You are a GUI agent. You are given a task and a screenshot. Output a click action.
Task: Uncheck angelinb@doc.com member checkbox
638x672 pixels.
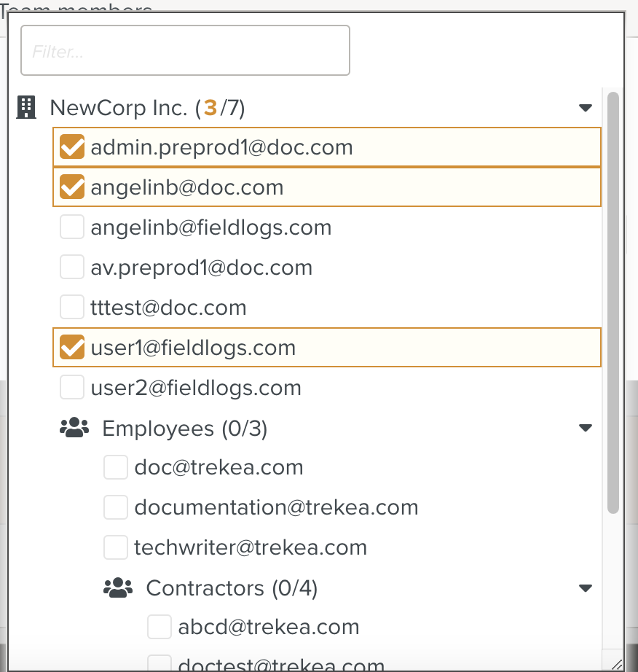click(72, 187)
